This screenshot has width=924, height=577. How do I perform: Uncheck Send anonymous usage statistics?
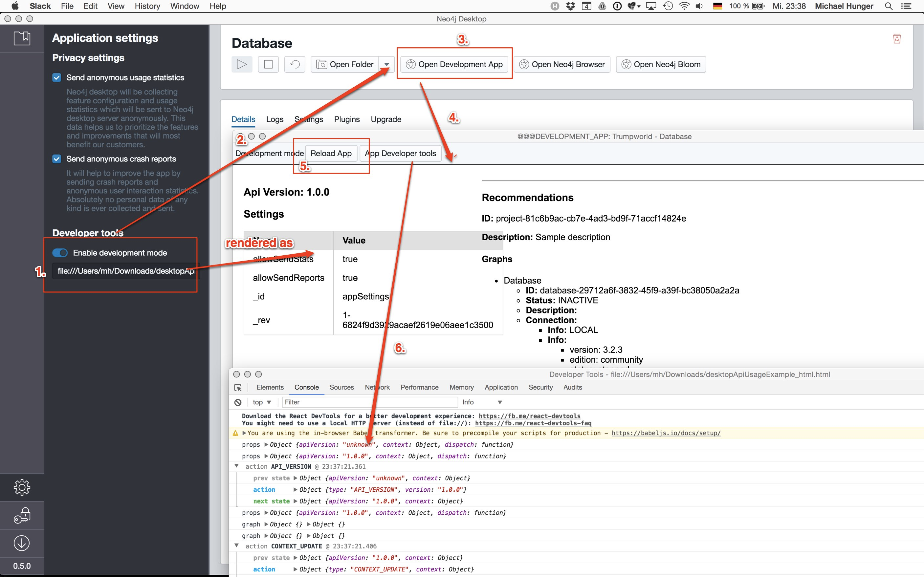point(57,77)
